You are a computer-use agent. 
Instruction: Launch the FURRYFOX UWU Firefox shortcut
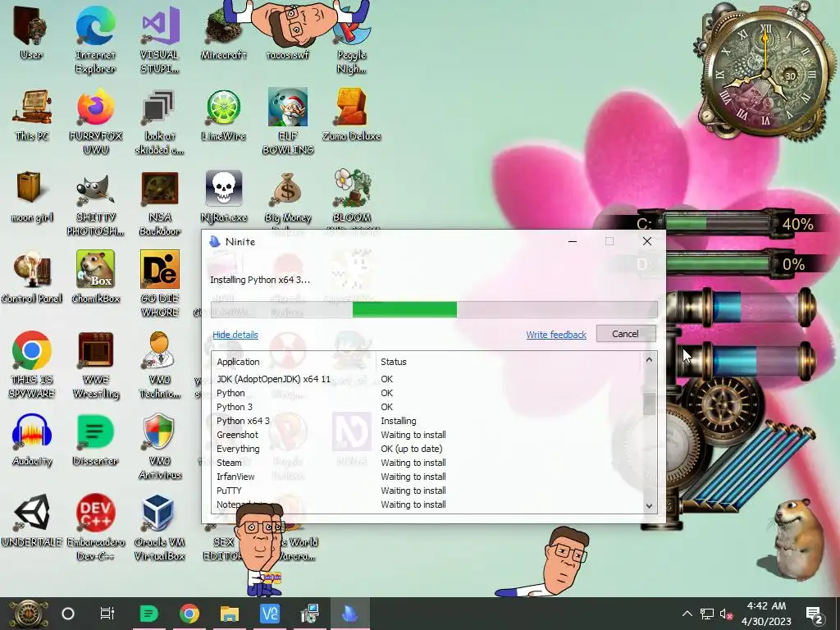click(95, 121)
